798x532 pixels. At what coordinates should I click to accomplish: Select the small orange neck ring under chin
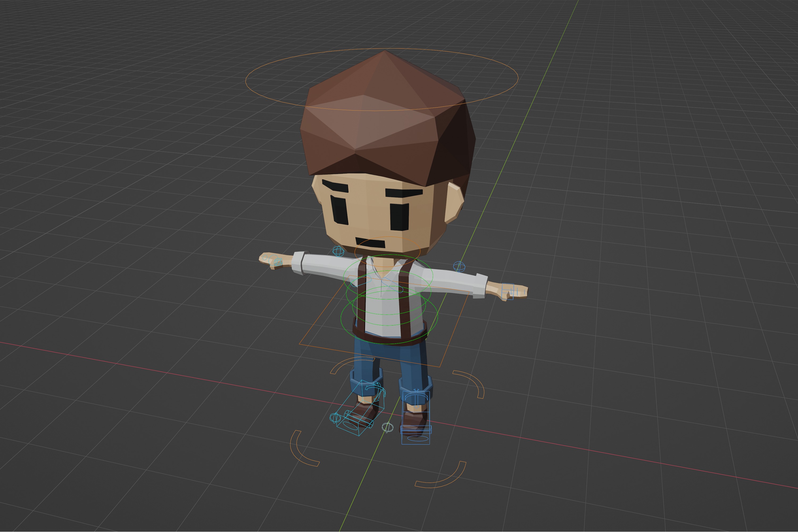[x=388, y=252]
